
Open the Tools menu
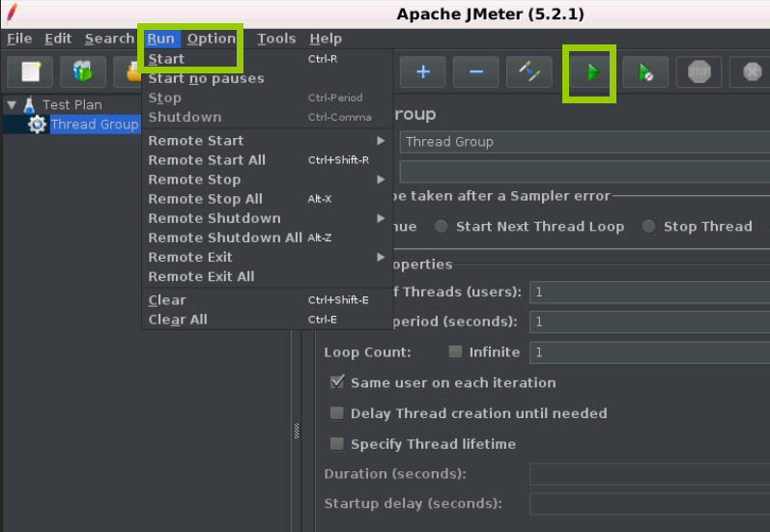[276, 39]
